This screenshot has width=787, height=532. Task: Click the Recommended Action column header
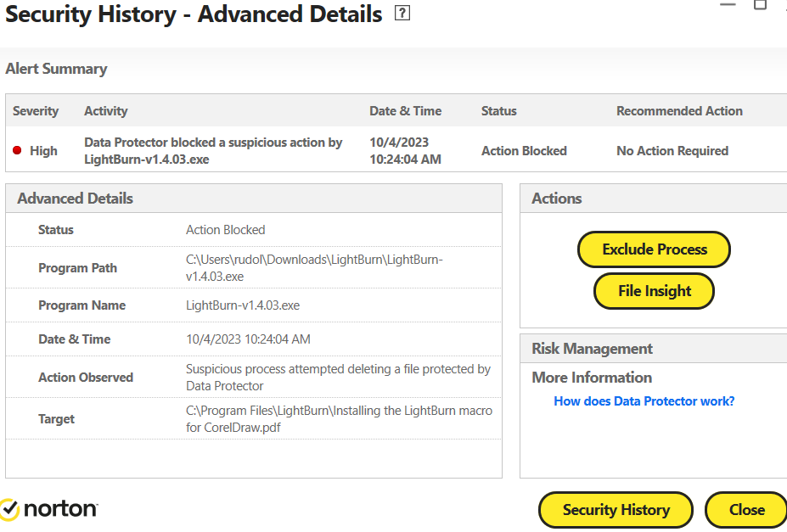coord(679,111)
